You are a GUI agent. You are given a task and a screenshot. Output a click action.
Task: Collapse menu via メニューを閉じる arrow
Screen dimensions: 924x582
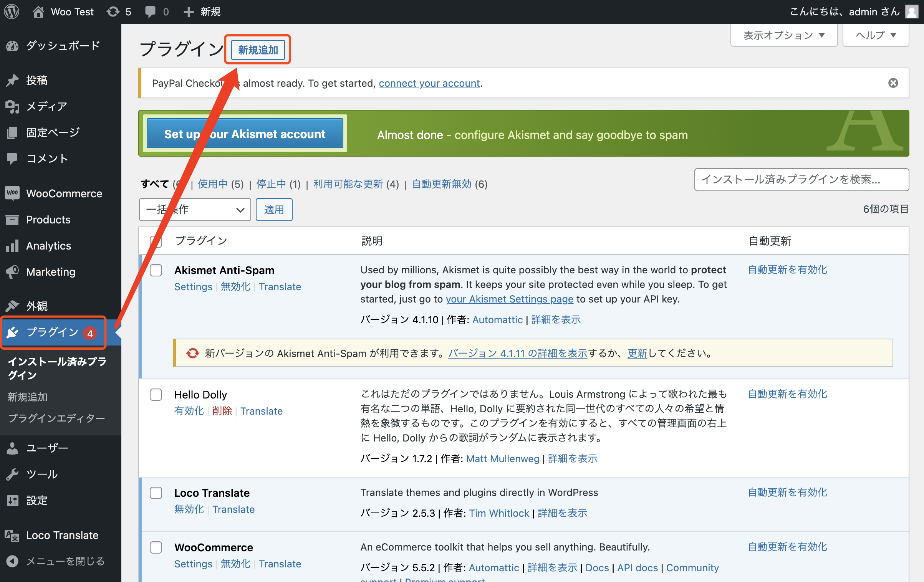coord(12,561)
